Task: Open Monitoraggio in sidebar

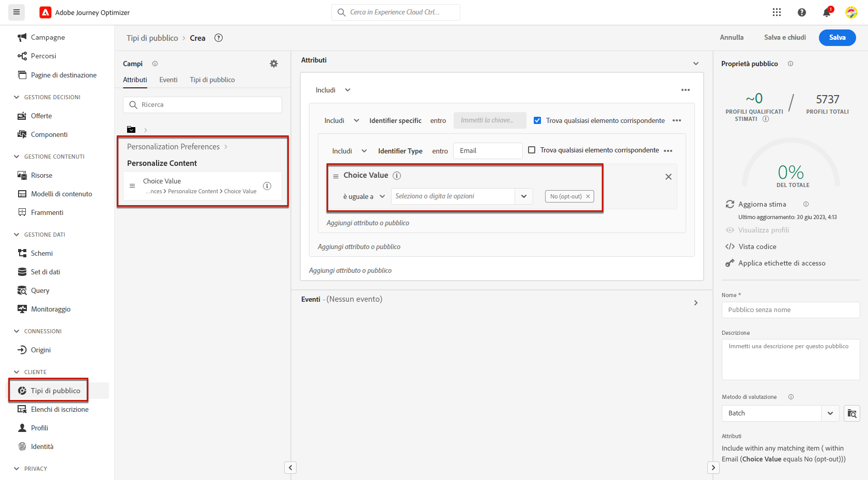Action: [50, 309]
